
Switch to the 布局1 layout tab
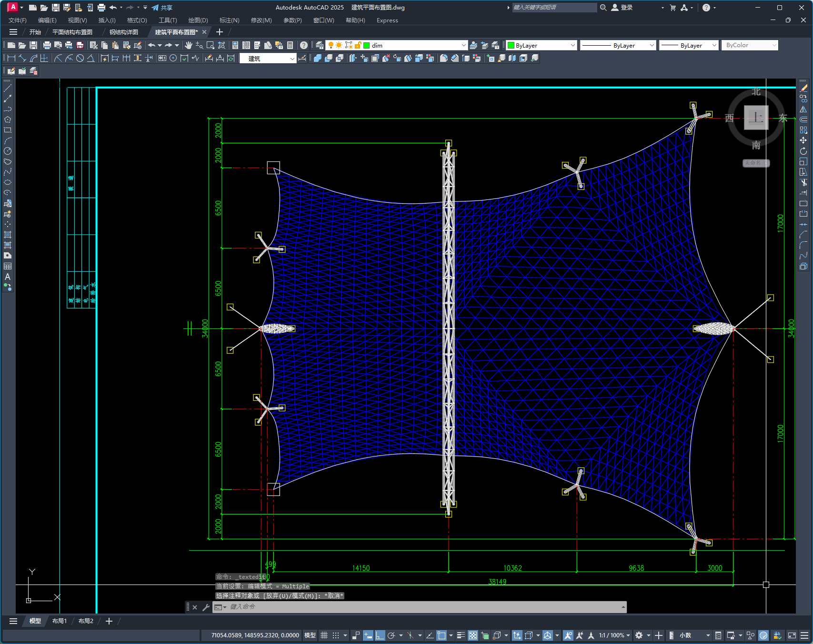click(60, 621)
